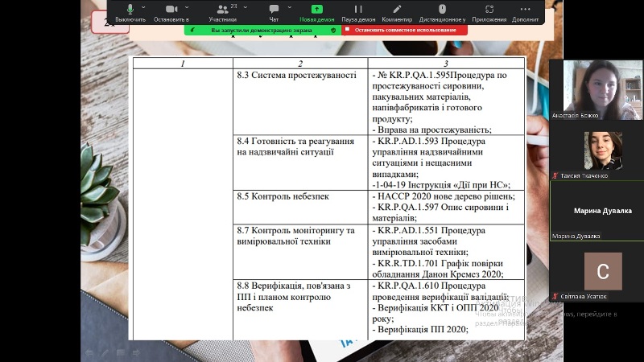Open slideshow slides menu icon
This screenshot has width=644, height=362.
point(120,352)
